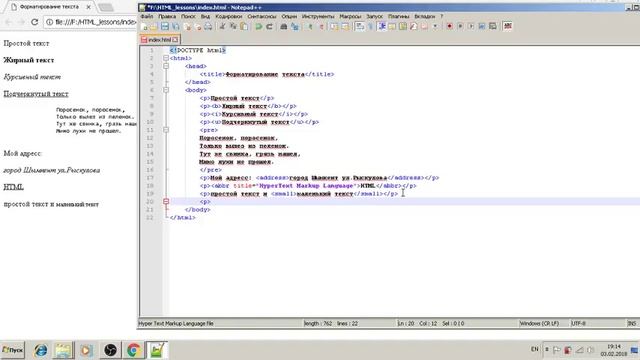640x360 pixels.
Task: Open OBS Studio from taskbar
Action: pos(110,350)
